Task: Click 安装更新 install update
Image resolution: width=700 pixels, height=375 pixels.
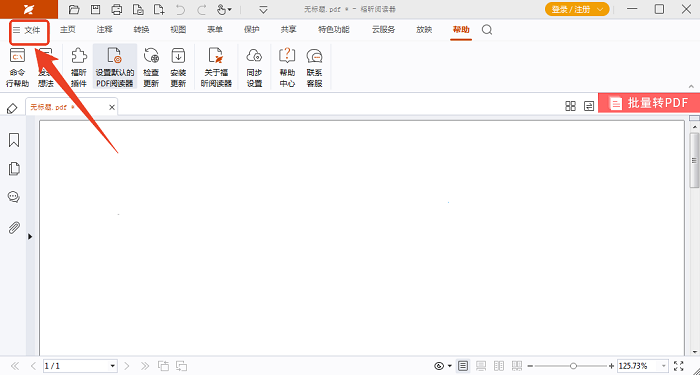Action: point(178,67)
